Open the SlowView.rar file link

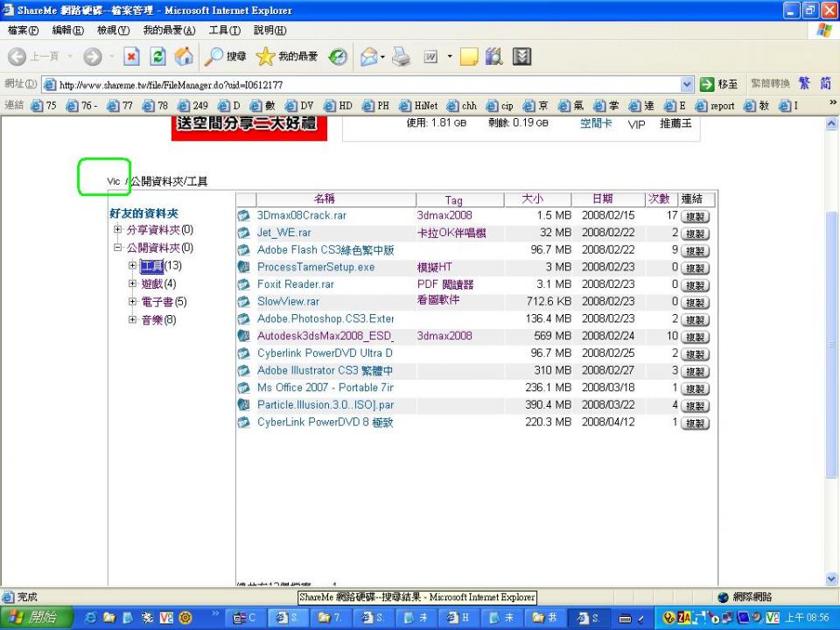(x=288, y=302)
